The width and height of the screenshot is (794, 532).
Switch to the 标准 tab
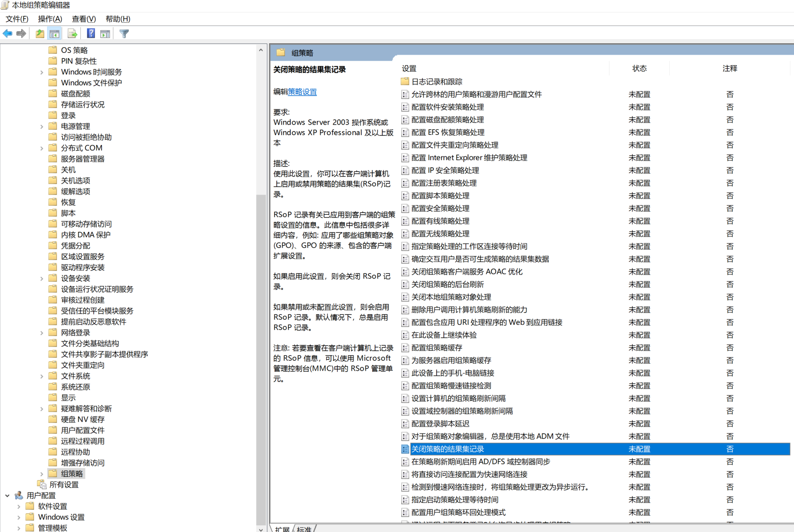pyautogui.click(x=304, y=529)
